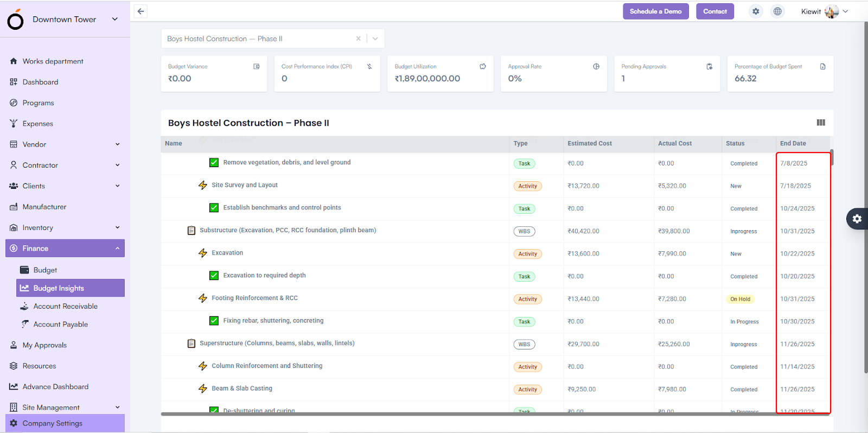Open the Kiewit account dropdown chevron
The height and width of the screenshot is (433, 868).
845,11
